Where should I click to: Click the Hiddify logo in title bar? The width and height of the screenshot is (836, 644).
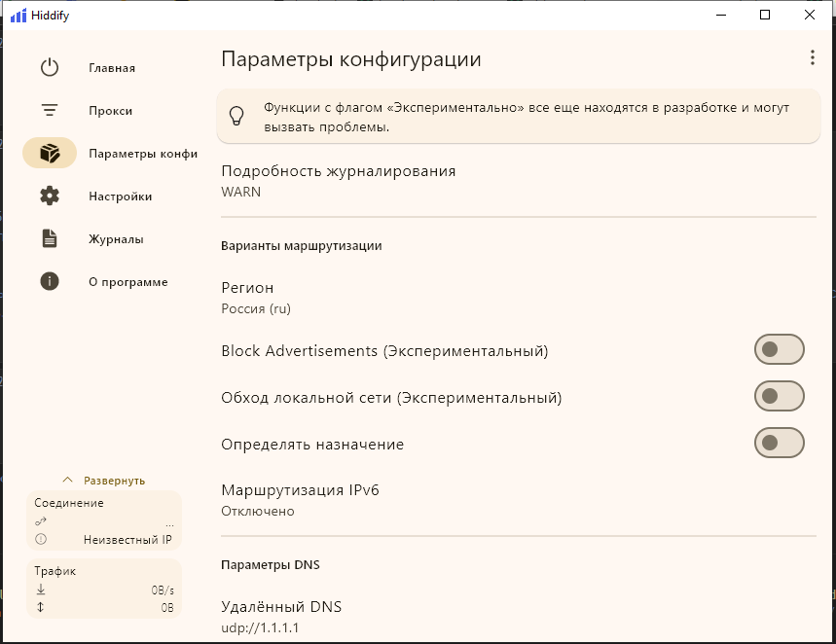(x=18, y=16)
